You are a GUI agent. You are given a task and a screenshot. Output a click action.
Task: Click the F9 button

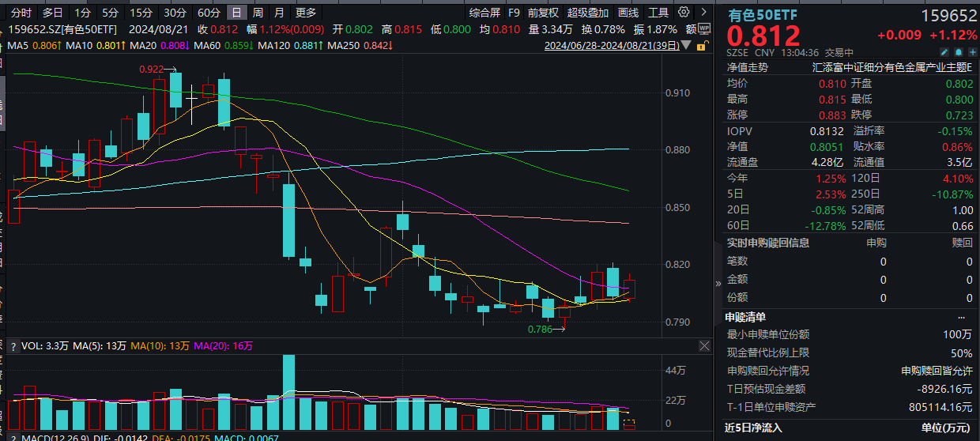(x=514, y=13)
